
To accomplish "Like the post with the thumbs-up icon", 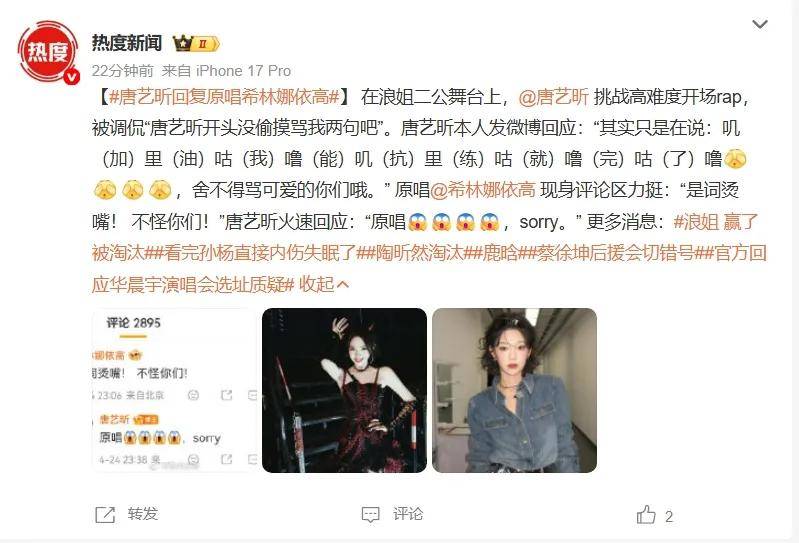I will coord(646,514).
